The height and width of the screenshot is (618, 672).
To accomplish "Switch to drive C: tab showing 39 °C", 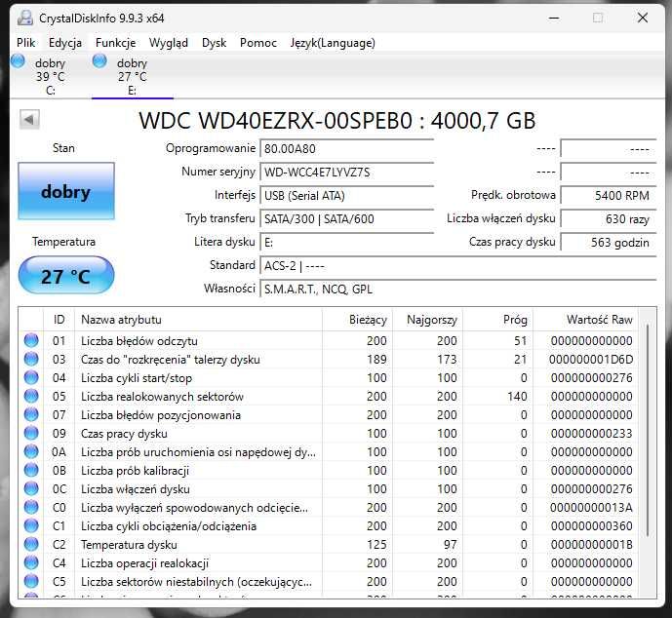I will [50, 76].
